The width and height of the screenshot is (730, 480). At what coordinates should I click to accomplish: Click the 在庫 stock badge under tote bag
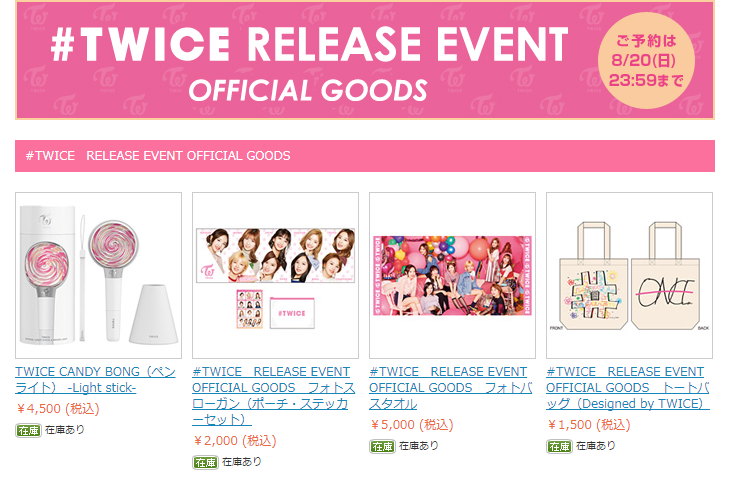click(x=559, y=447)
